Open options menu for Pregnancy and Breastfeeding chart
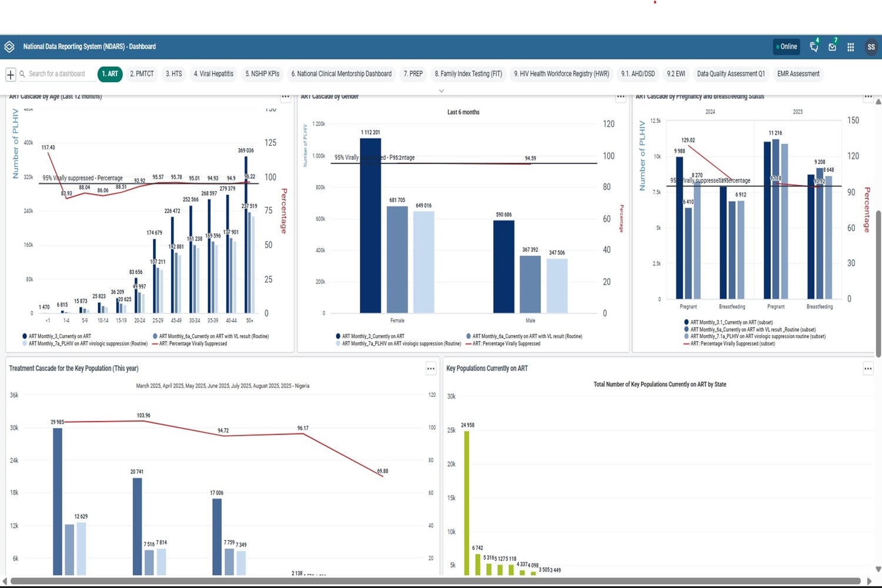The width and height of the screenshot is (882, 588). tap(868, 97)
